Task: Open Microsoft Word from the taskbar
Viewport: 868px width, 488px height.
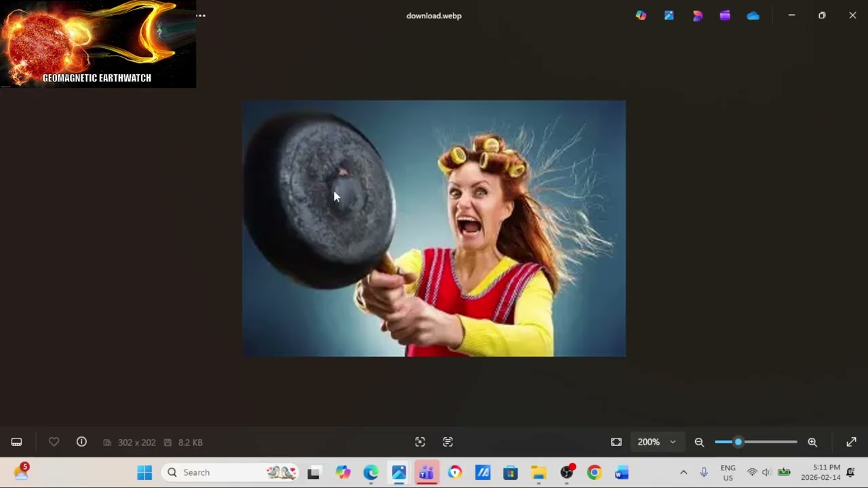Action: [622, 472]
